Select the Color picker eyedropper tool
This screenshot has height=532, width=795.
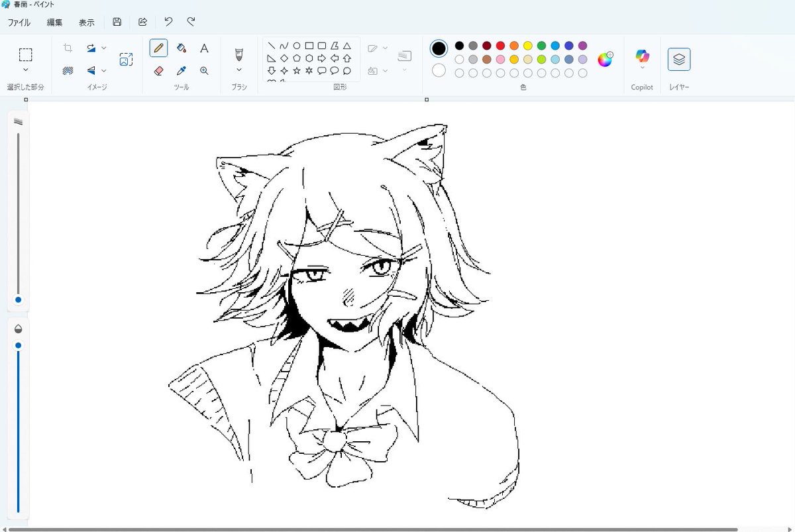point(182,70)
